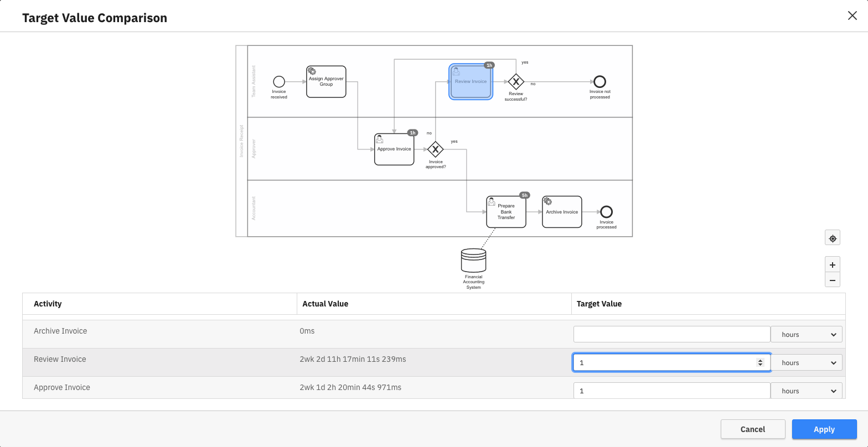Click the Approve Invoice task node
868x447 pixels.
click(394, 149)
